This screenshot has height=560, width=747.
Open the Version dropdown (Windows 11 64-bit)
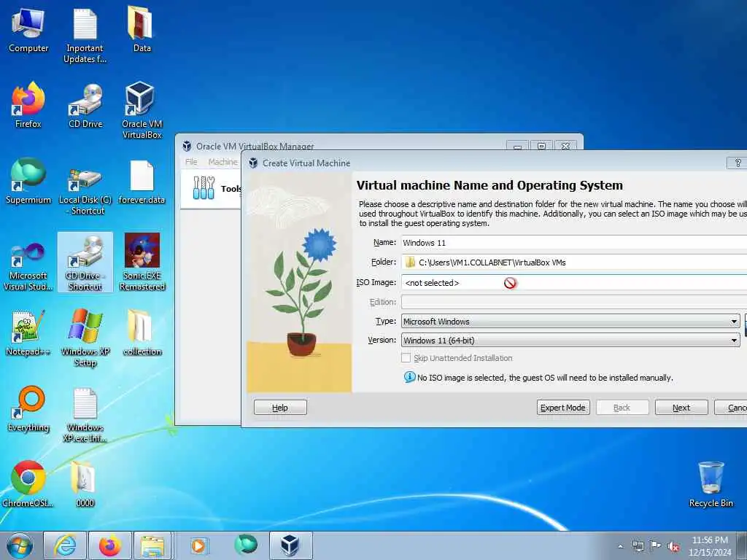coord(570,341)
